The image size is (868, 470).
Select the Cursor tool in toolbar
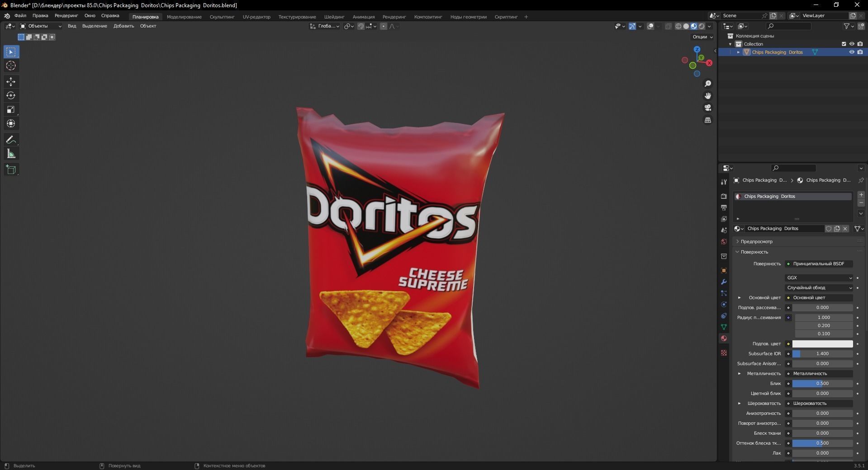coord(11,66)
